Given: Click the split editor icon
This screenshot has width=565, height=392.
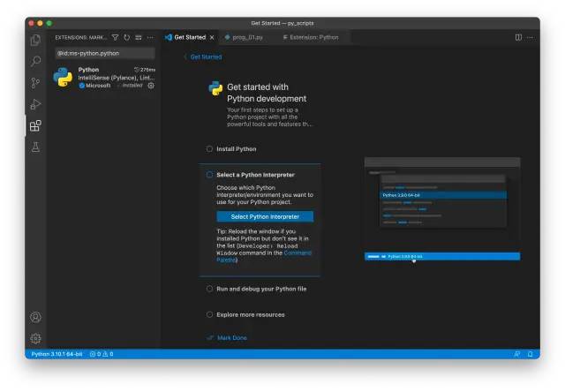Looking at the screenshot, I should point(518,37).
